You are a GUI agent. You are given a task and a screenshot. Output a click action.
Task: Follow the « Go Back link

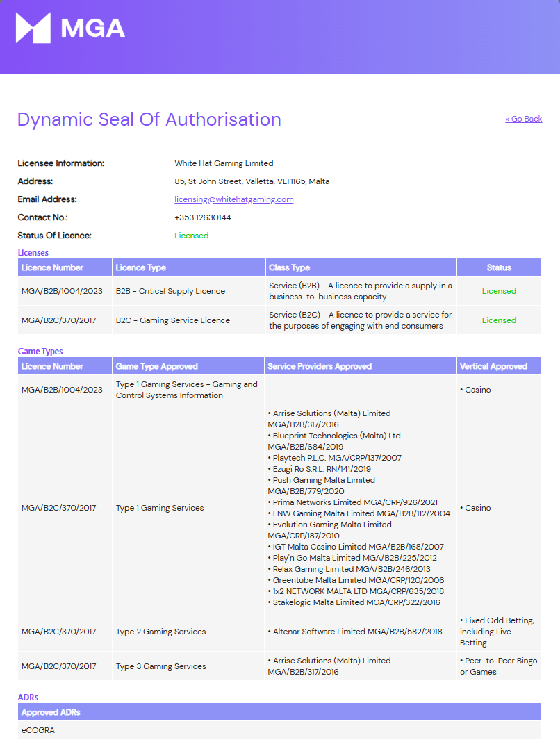point(524,119)
